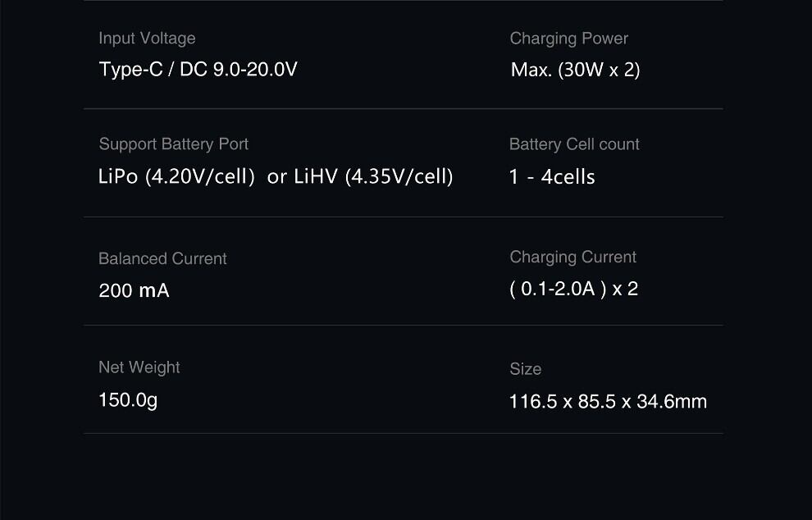The image size is (812, 520).
Task: Select the ( 0.1-2.0A ) x 2 value
Action: pyautogui.click(x=573, y=289)
